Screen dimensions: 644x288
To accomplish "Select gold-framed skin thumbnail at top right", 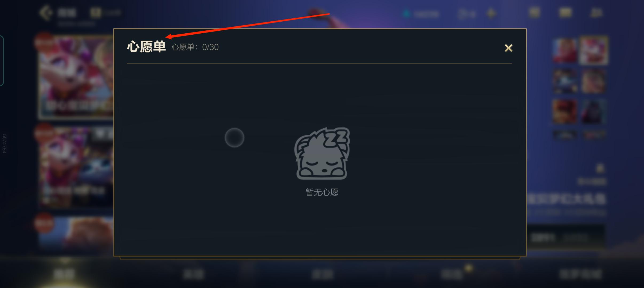I will (x=593, y=50).
